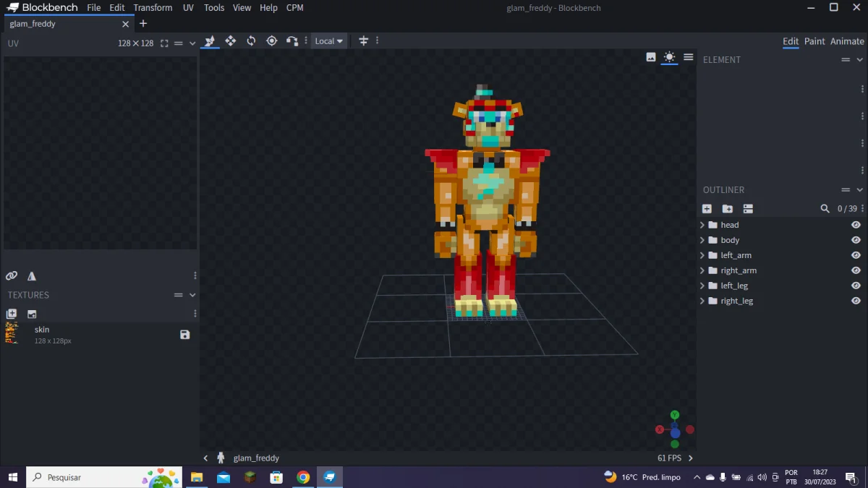
Task: Hide the left_arm group
Action: click(x=856, y=255)
